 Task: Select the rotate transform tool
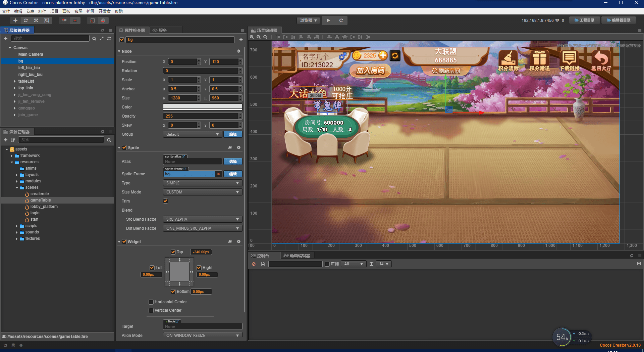[26, 20]
